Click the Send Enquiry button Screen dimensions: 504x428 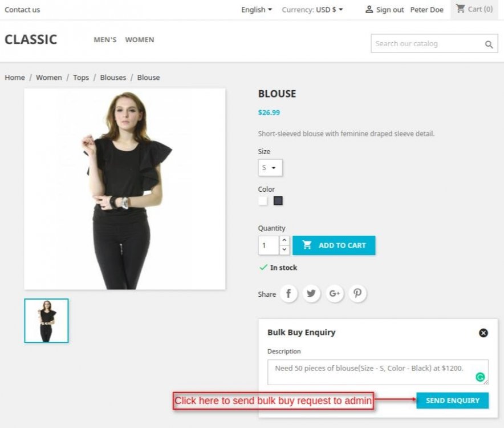(x=452, y=401)
